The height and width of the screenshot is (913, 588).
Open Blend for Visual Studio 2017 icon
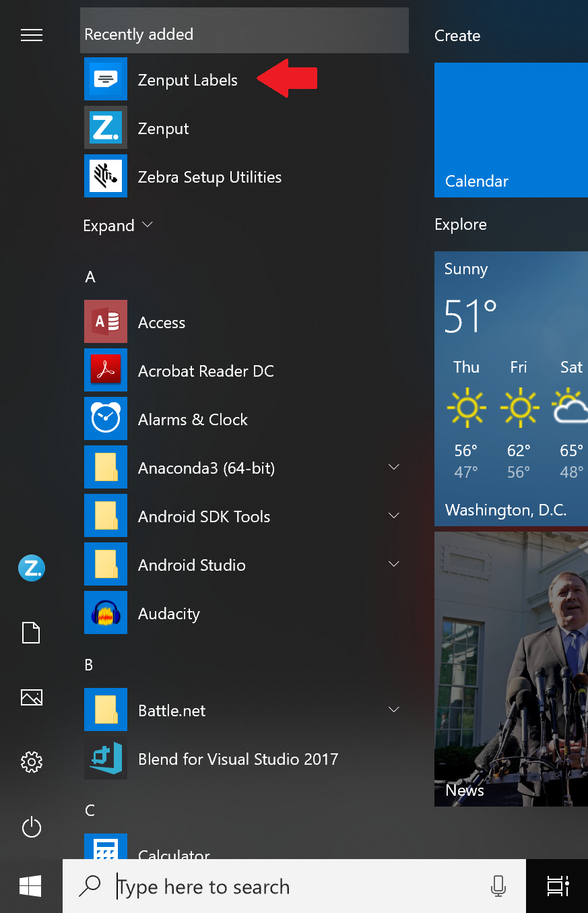click(106, 759)
